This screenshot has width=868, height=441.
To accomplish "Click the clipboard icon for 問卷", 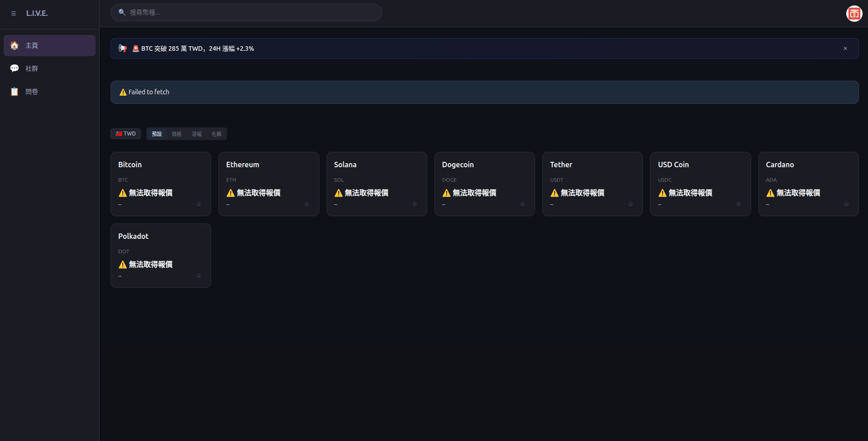I will pos(14,92).
